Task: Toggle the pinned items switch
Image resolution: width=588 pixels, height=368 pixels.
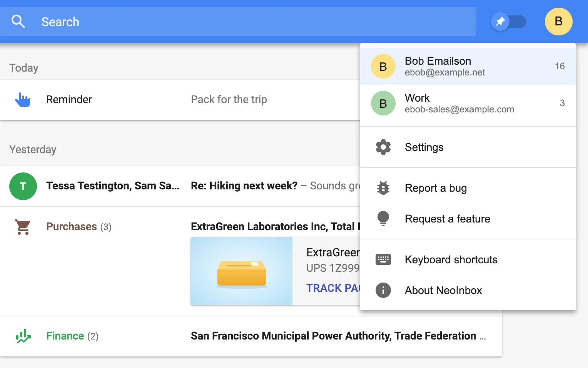Action: pos(509,22)
